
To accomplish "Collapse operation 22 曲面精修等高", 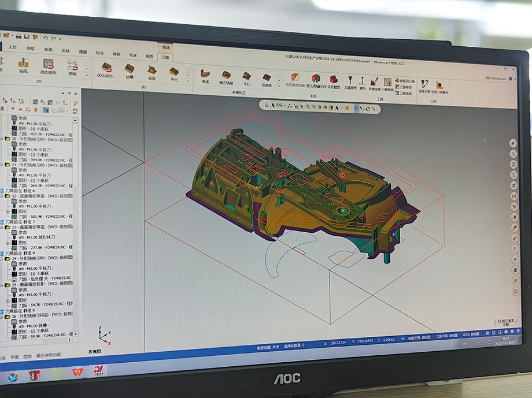I will click(x=2, y=196).
